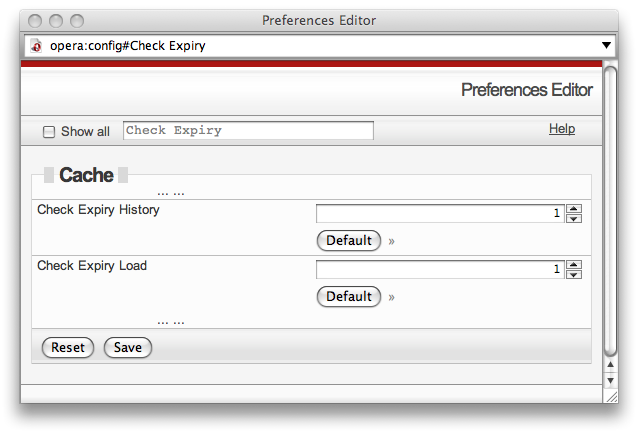The width and height of the screenshot is (638, 433).
Task: Click the Check Expiry History label
Action: [98, 210]
